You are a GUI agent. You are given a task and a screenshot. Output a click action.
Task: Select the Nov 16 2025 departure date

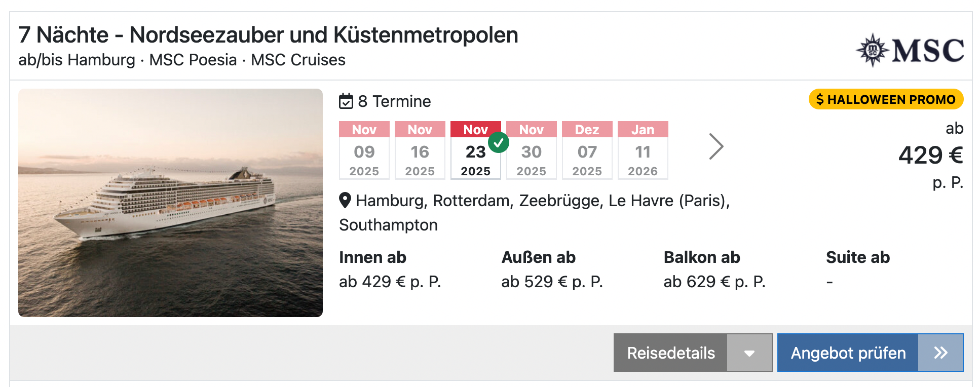420,150
